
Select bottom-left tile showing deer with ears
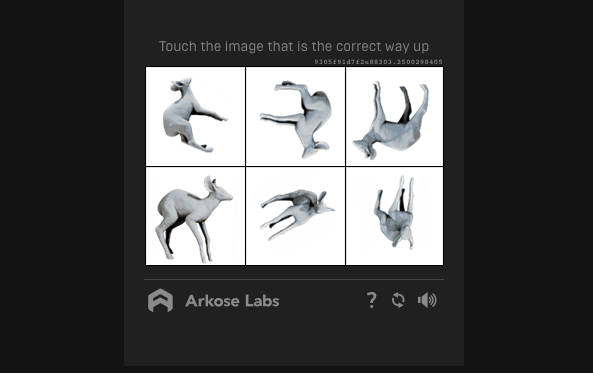coord(196,216)
